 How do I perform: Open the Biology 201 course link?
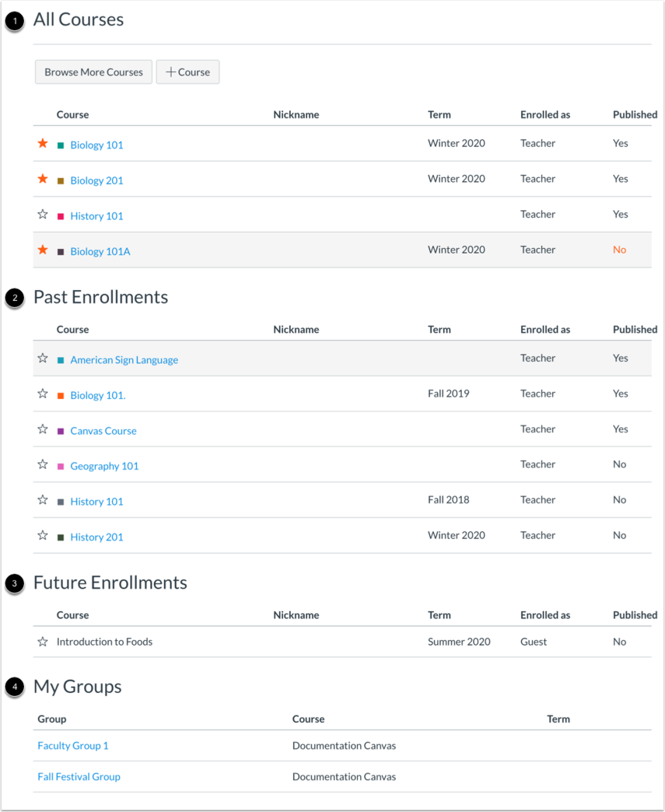tap(97, 180)
